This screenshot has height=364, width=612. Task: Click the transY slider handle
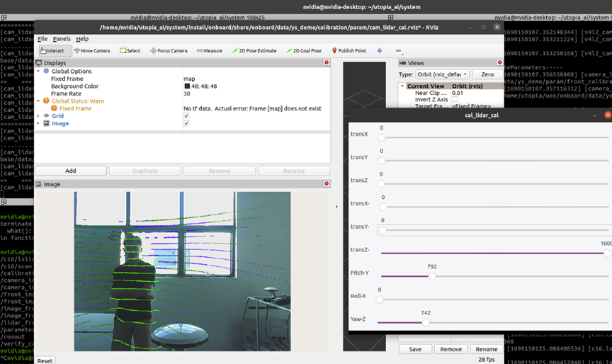point(381,160)
